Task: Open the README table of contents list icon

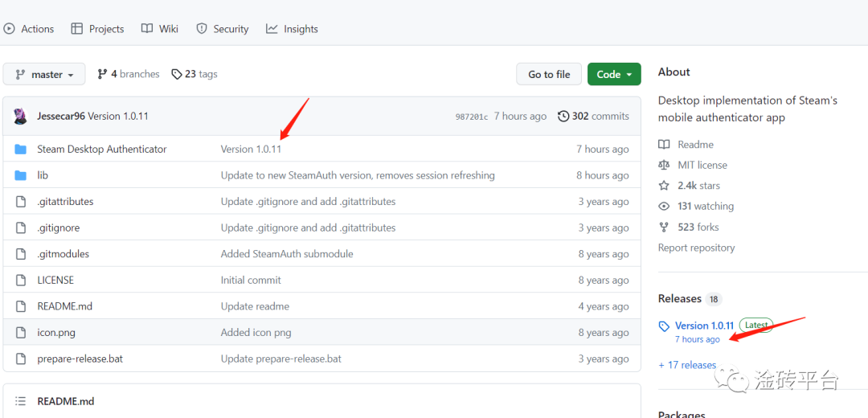Action: pyautogui.click(x=20, y=401)
